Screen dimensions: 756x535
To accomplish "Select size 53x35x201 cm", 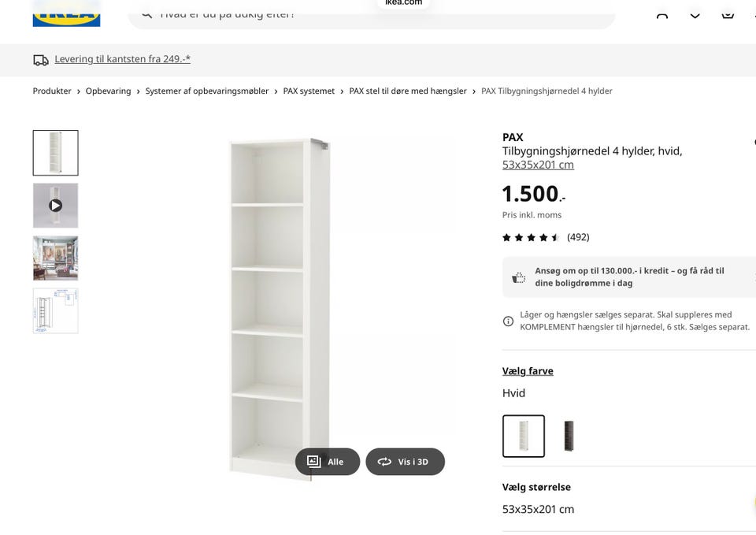I will (539, 509).
